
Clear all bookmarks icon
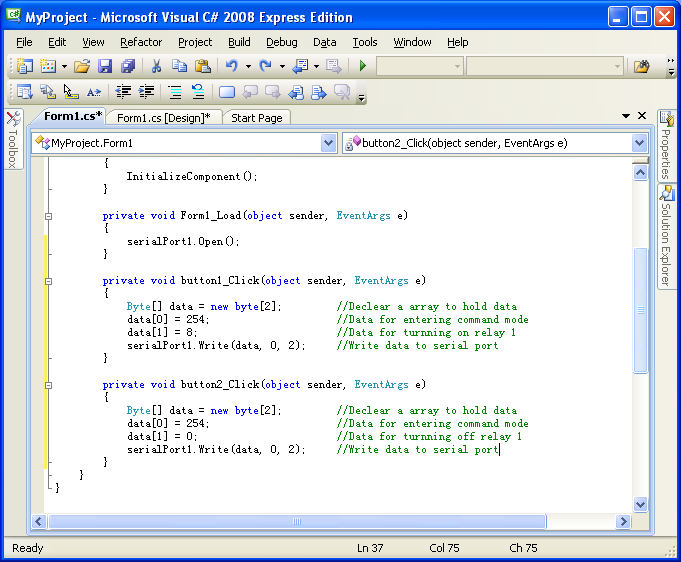(x=342, y=92)
